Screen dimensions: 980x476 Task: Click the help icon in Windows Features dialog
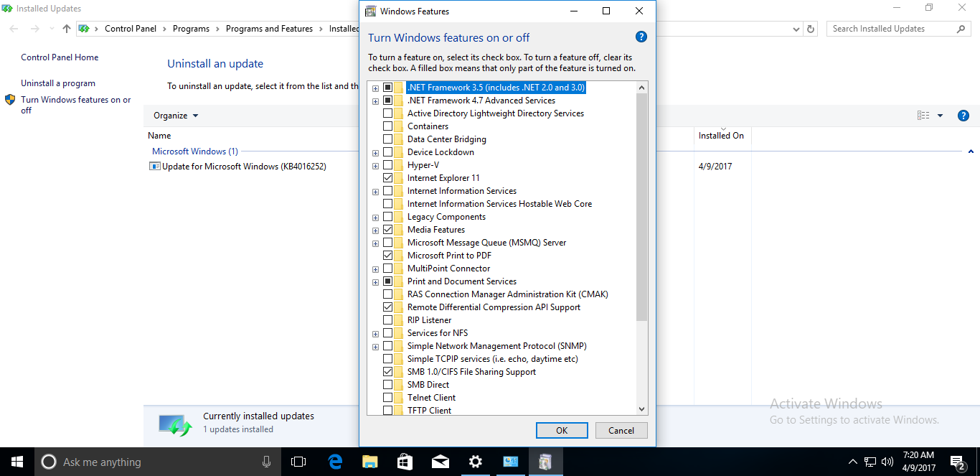(x=641, y=37)
